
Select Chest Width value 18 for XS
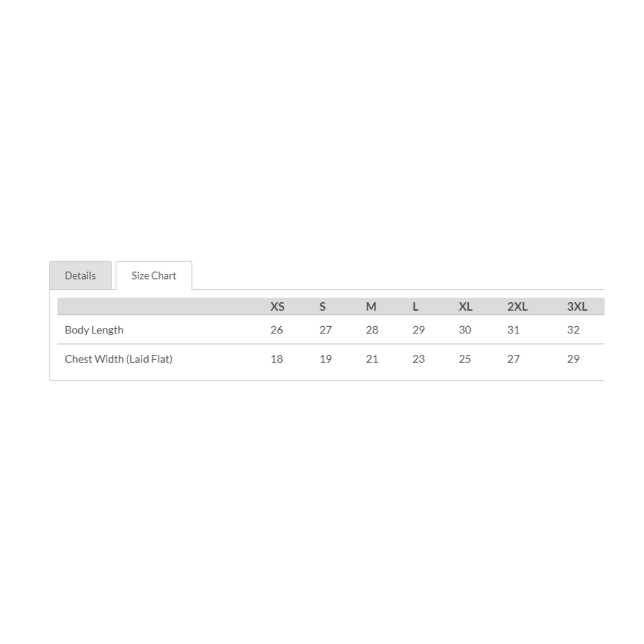pos(277,359)
